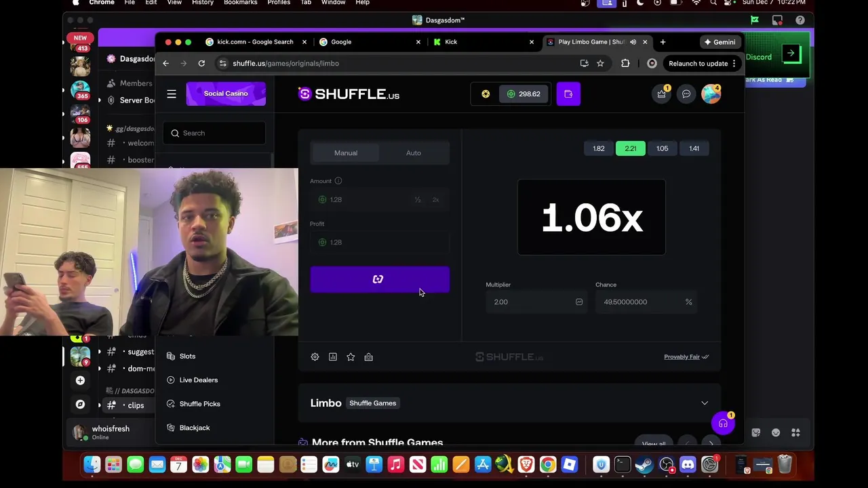Open the Shuffle hamburger sidebar menu
Image resolution: width=868 pixels, height=488 pixels.
point(172,94)
